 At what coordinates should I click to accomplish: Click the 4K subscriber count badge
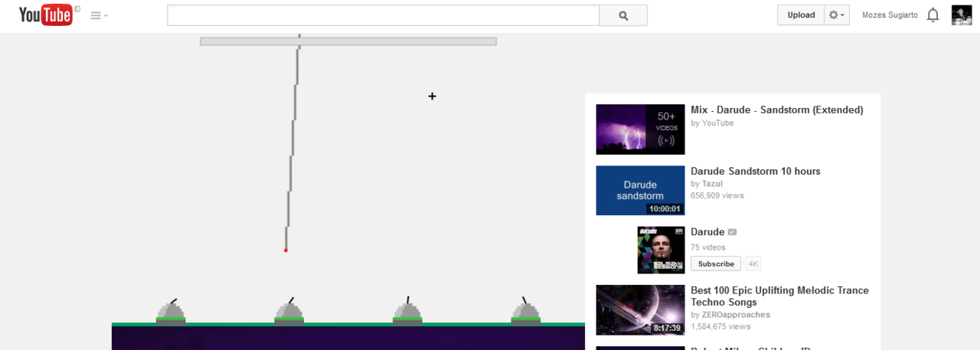(753, 263)
